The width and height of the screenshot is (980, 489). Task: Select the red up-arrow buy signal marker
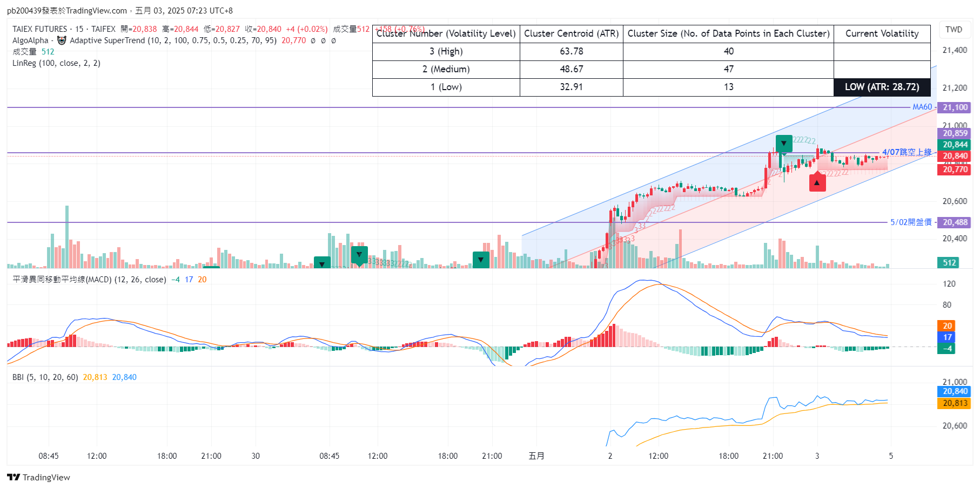tap(817, 182)
